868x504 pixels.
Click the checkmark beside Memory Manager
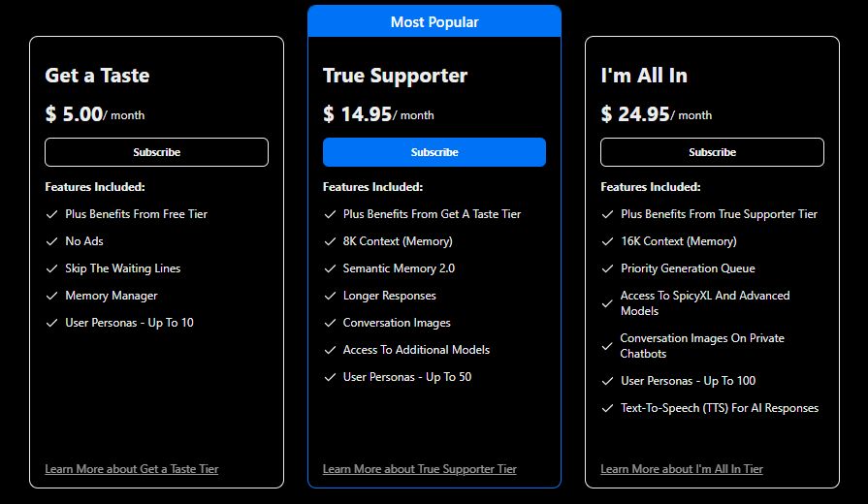[51, 296]
